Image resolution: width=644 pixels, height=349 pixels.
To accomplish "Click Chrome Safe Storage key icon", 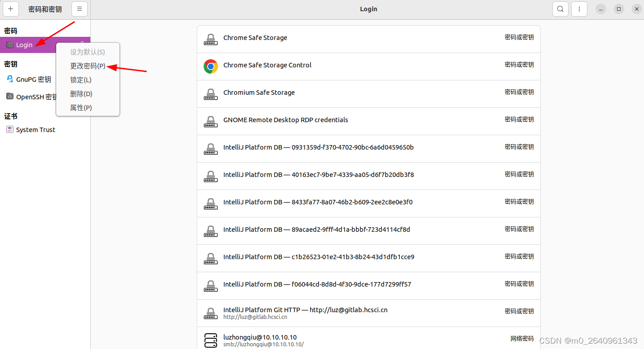I will (x=210, y=39).
